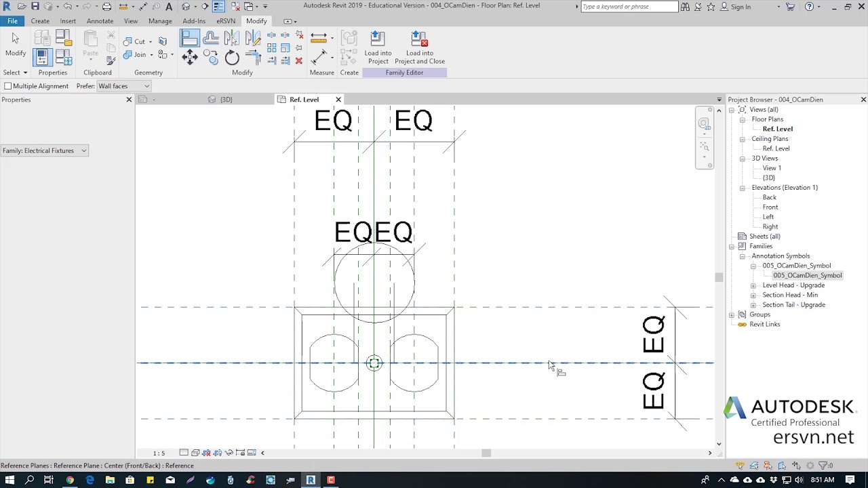Click Join geometry tool
The image size is (868, 488).
coord(134,55)
